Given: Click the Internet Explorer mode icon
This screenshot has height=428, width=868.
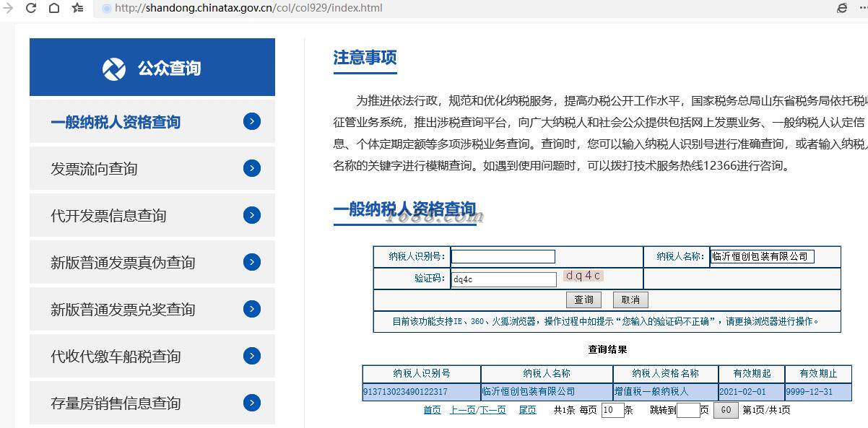Looking at the screenshot, I should coord(842,8).
